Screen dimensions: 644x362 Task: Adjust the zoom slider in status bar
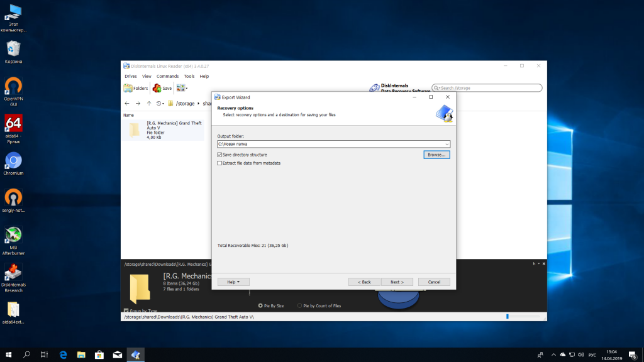pos(508,316)
